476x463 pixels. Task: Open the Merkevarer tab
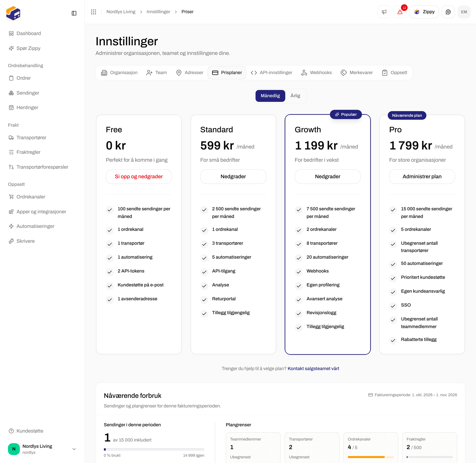point(357,73)
